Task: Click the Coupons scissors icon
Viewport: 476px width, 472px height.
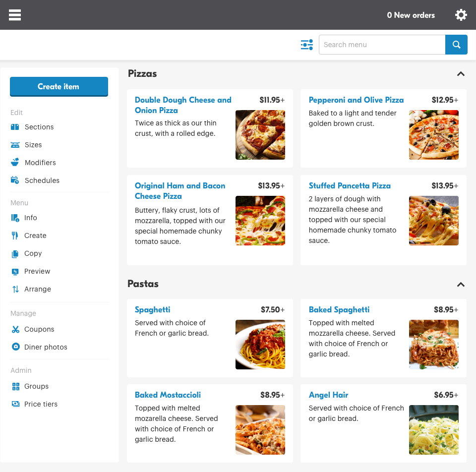Action: [x=15, y=329]
